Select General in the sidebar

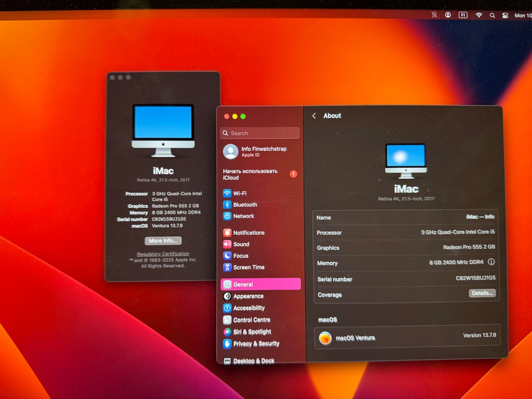tap(260, 284)
